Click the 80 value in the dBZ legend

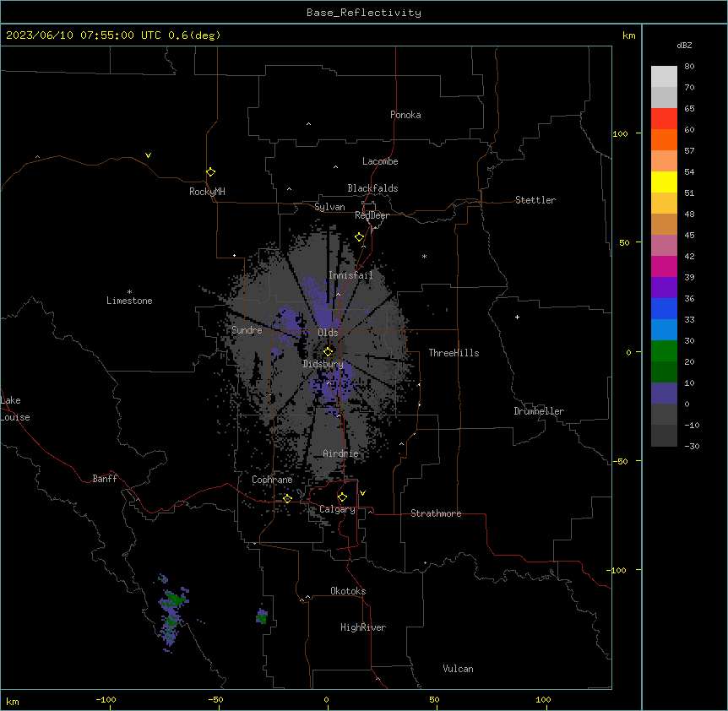tap(689, 67)
